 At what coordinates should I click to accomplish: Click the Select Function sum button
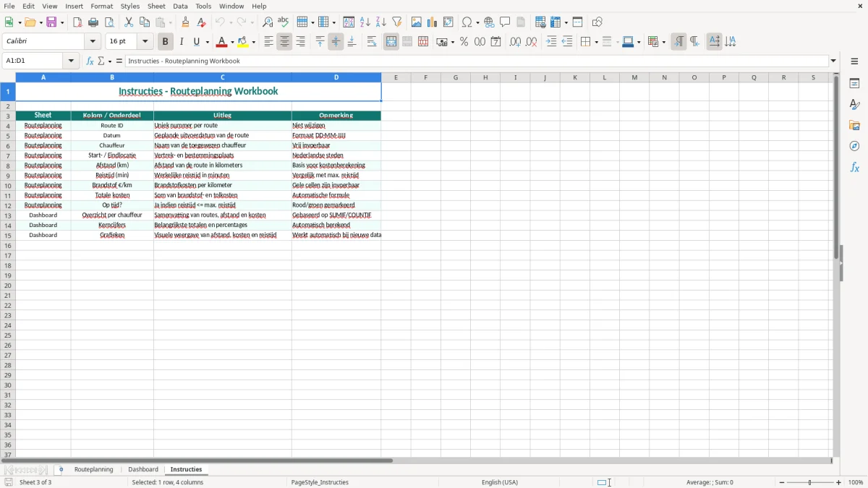click(x=101, y=61)
